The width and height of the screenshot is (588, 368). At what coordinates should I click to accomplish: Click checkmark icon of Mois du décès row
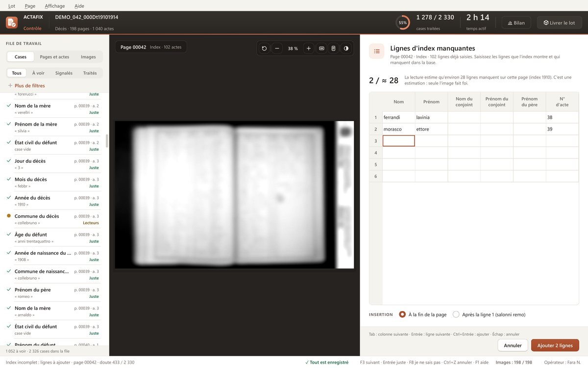click(x=9, y=180)
